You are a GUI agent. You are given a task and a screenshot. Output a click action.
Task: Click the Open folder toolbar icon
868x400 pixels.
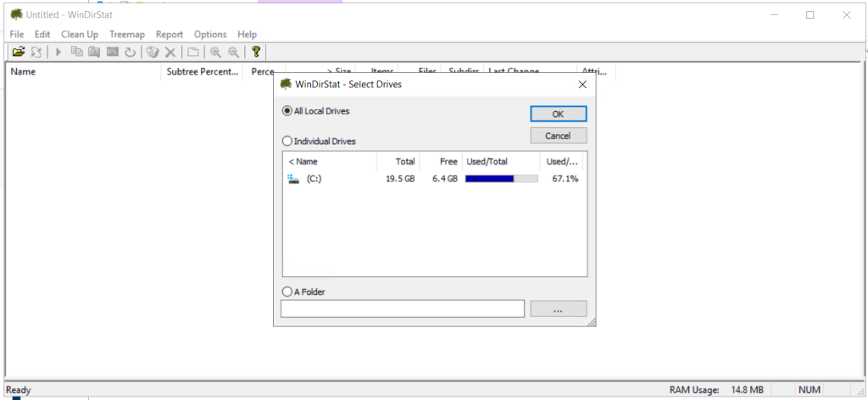(x=19, y=52)
